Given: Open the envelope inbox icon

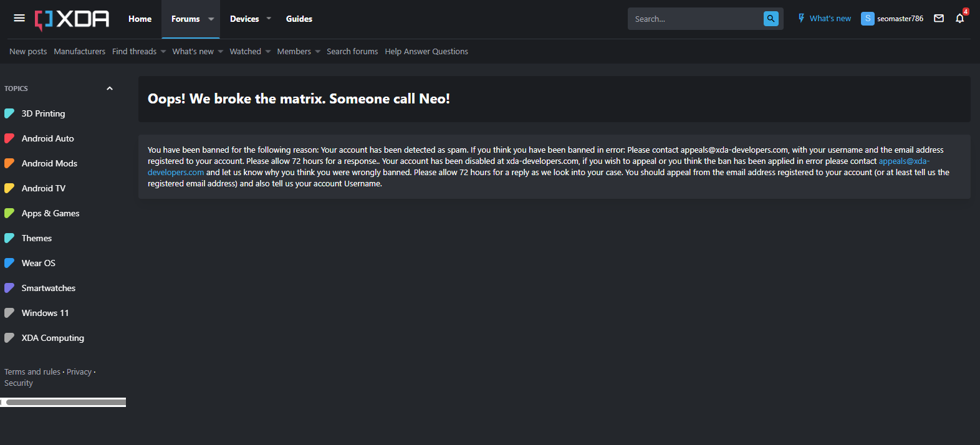Looking at the screenshot, I should (939, 19).
